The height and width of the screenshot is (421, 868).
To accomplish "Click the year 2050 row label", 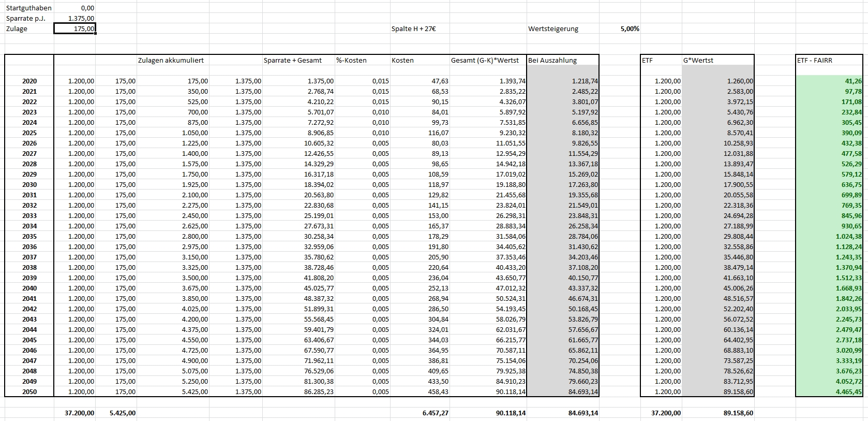I will [29, 392].
